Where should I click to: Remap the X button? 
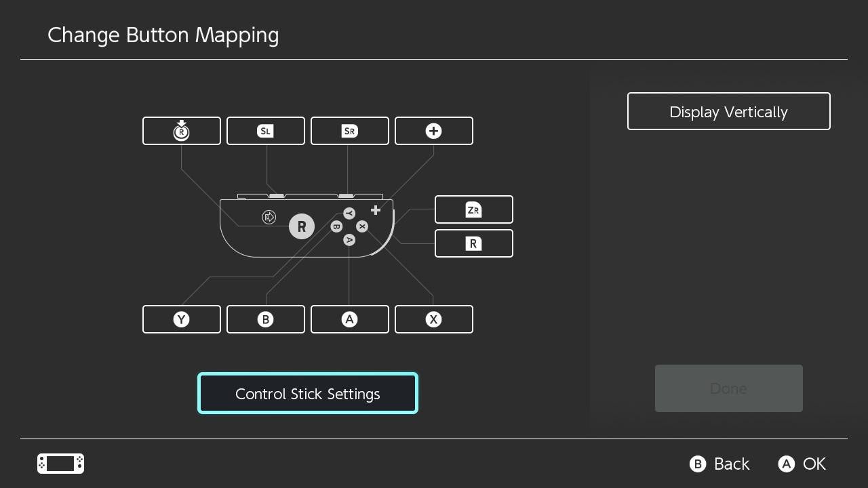(x=433, y=319)
